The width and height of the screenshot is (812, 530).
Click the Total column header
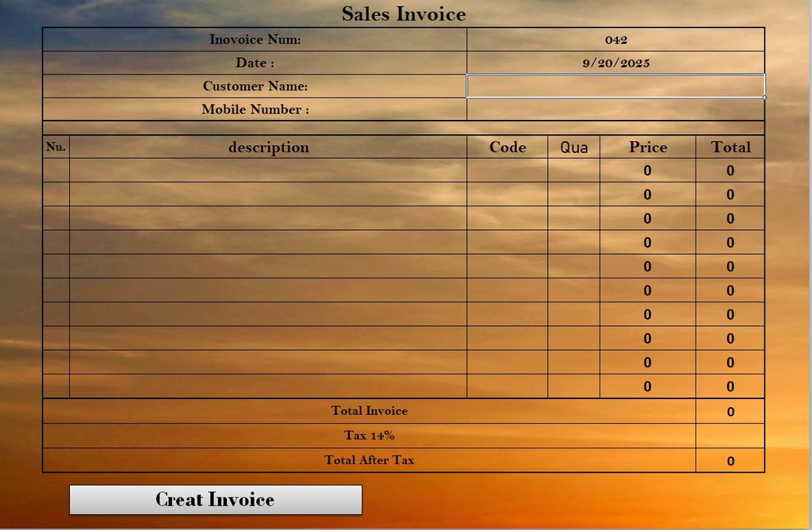pos(730,147)
